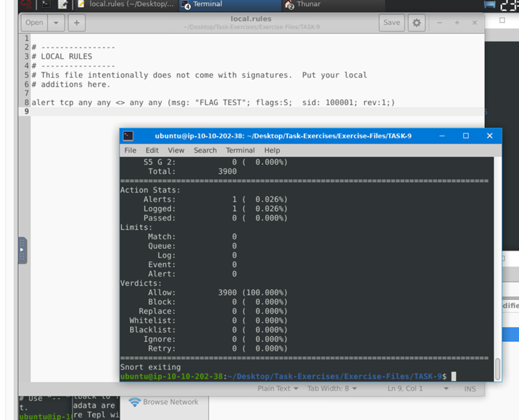Open the terminal Edit menu

point(152,150)
